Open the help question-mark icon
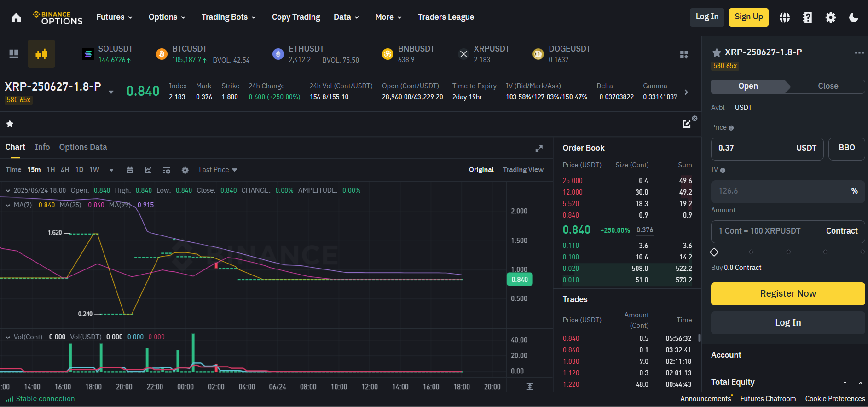 807,17
